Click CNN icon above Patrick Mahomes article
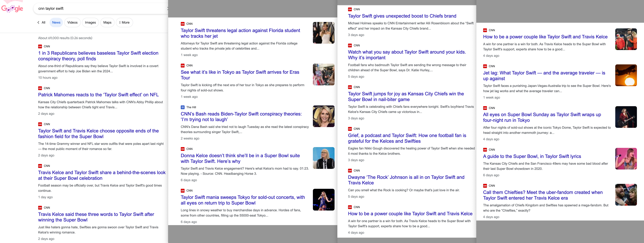The height and width of the screenshot is (243, 644). 40,88
